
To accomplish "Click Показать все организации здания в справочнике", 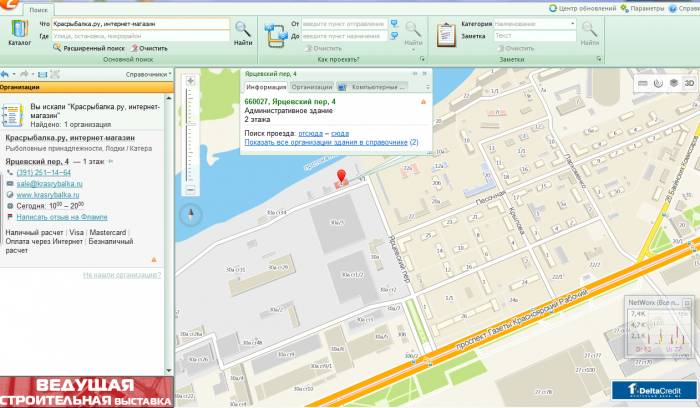I will pos(326,142).
